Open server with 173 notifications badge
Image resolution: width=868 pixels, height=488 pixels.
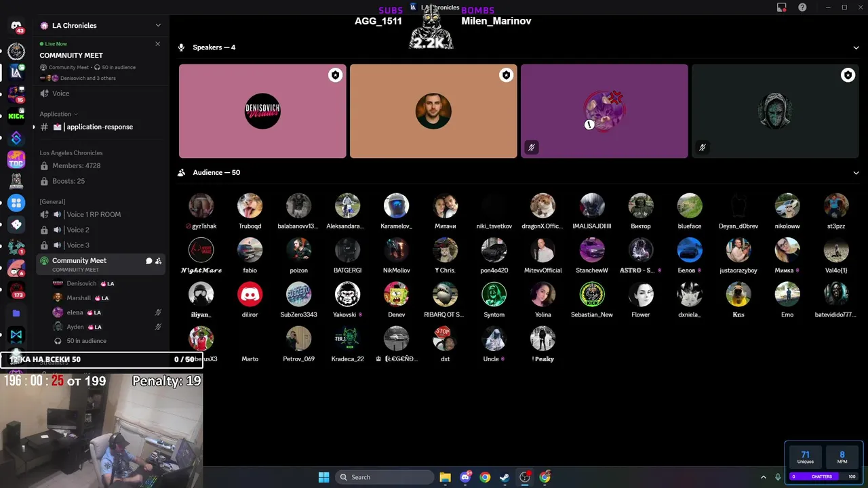(16, 290)
